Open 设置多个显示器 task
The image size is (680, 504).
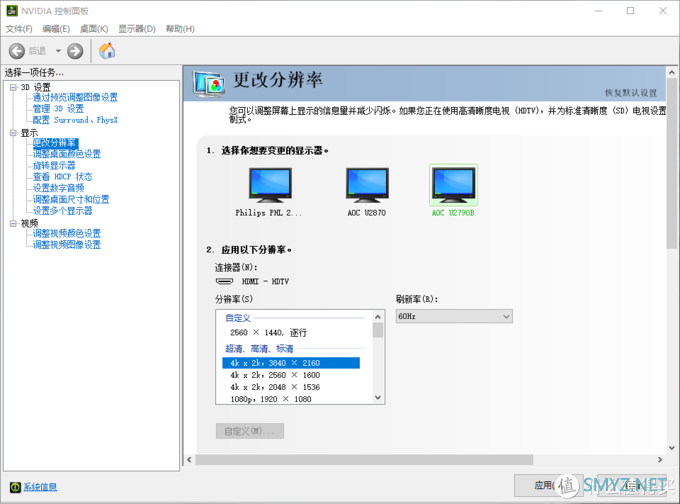coord(62,210)
